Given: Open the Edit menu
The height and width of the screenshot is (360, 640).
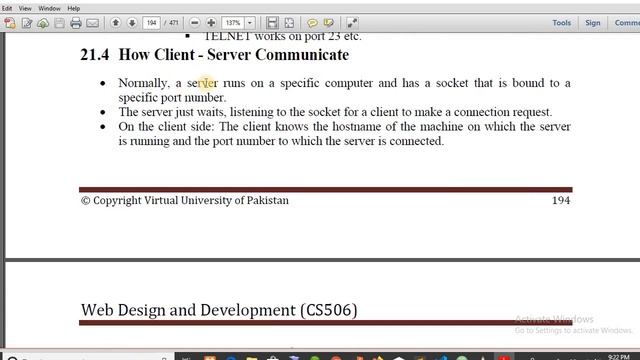Looking at the screenshot, I should (7, 8).
